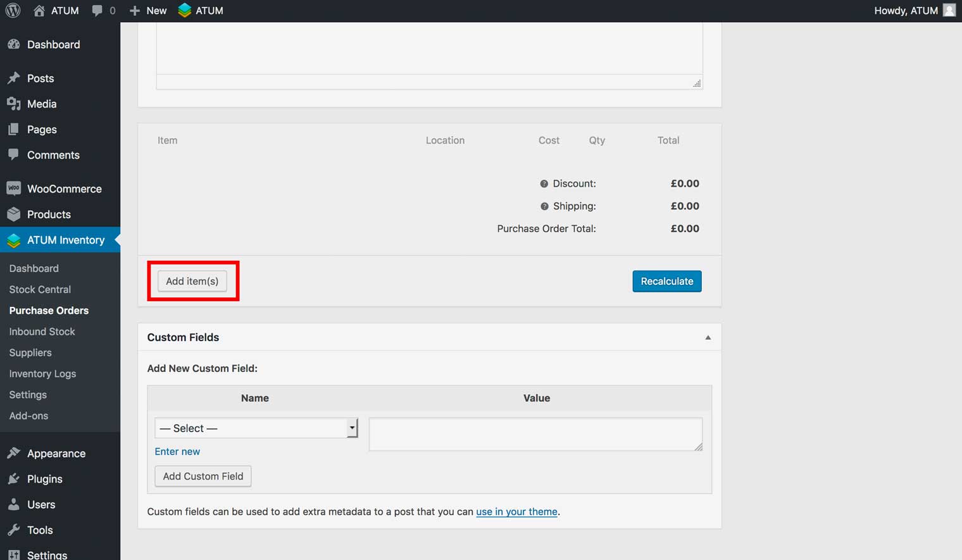The width and height of the screenshot is (962, 560).
Task: Click the ATUM layered logo in top bar
Action: coord(184,11)
